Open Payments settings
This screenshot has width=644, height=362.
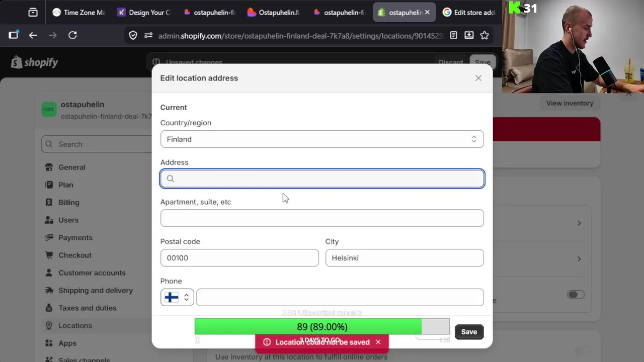(75, 237)
